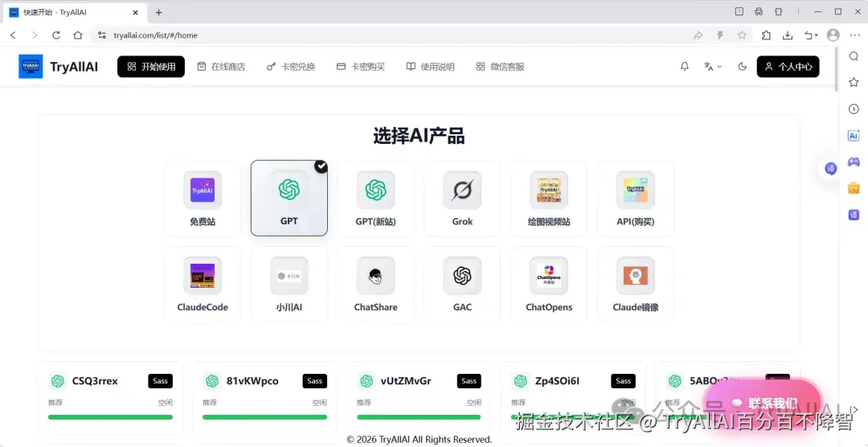Select the Claude镜像 product card
Image resolution: width=868 pixels, height=447 pixels.
[x=636, y=284]
